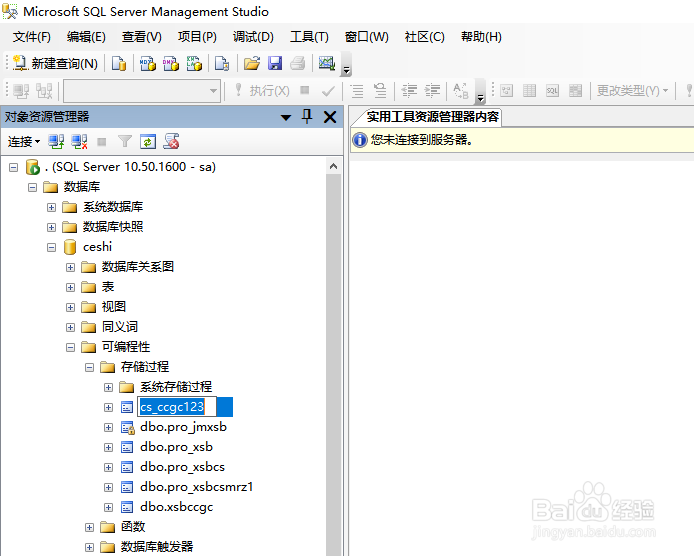
Task: Toggle the Show Results Pane icon
Action: pos(575,91)
